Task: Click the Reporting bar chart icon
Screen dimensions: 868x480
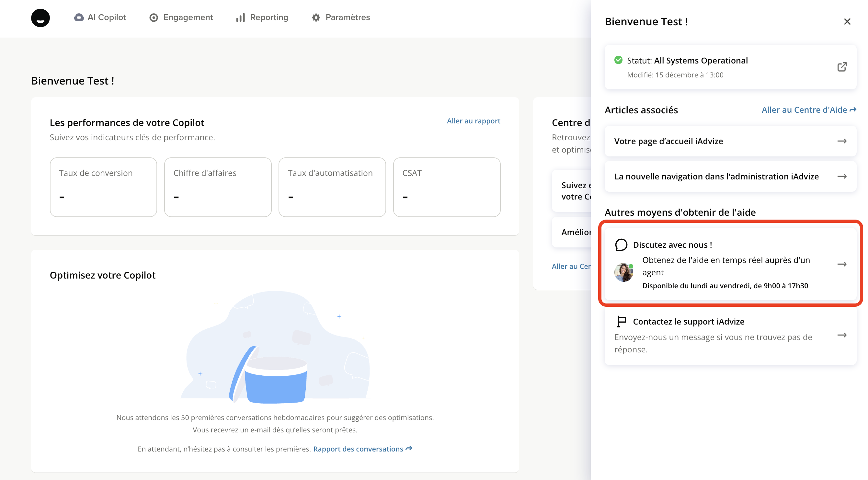Action: click(240, 17)
